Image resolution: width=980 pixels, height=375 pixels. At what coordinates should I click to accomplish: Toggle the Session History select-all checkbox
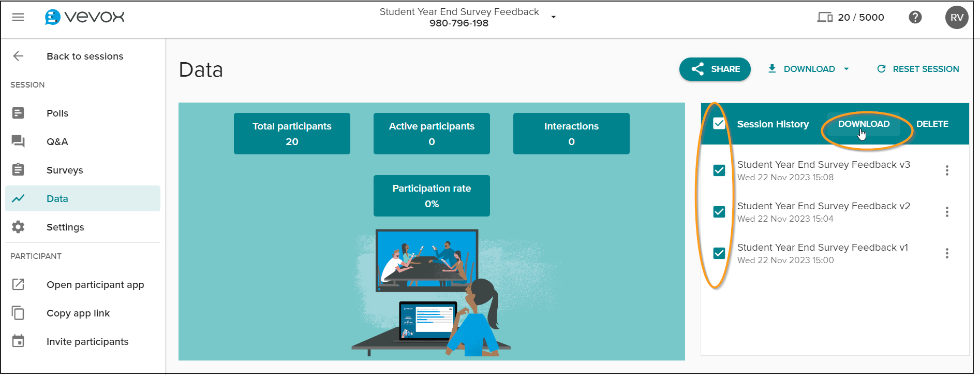click(x=719, y=124)
